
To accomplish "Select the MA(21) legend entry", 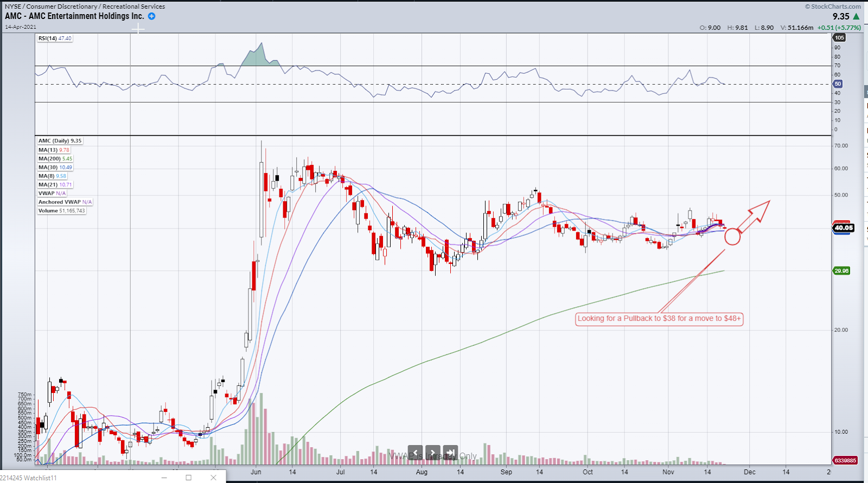I will [x=55, y=185].
